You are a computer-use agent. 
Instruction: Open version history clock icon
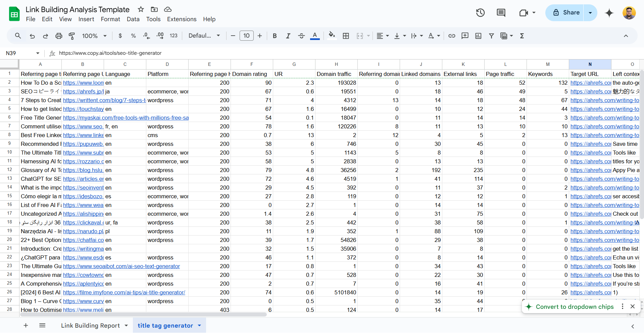click(480, 13)
